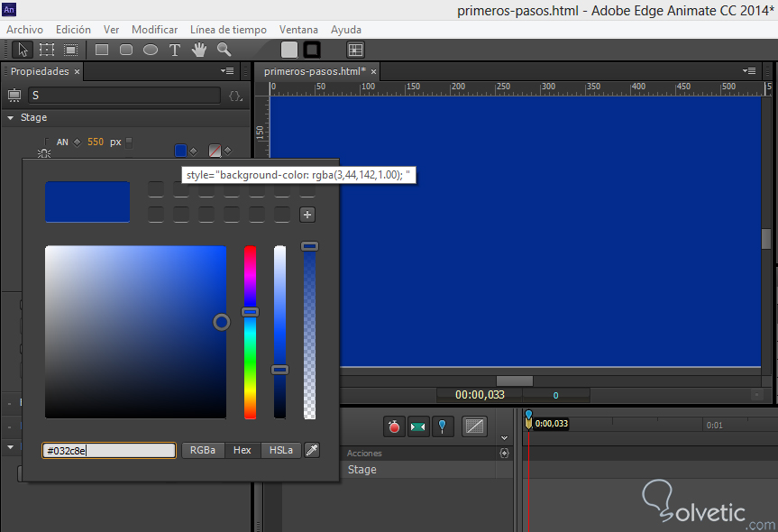Select the Selection arrow tool
This screenshot has height=532, width=778.
[x=24, y=50]
